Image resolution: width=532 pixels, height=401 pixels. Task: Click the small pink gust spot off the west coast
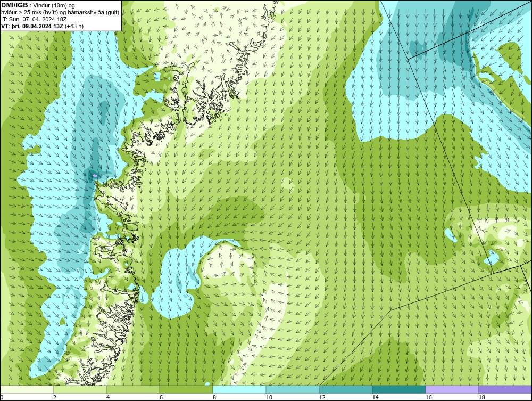tap(95, 176)
